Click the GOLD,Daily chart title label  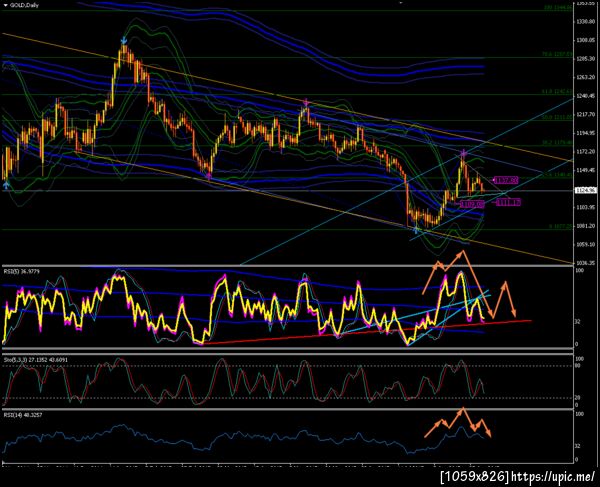24,5
